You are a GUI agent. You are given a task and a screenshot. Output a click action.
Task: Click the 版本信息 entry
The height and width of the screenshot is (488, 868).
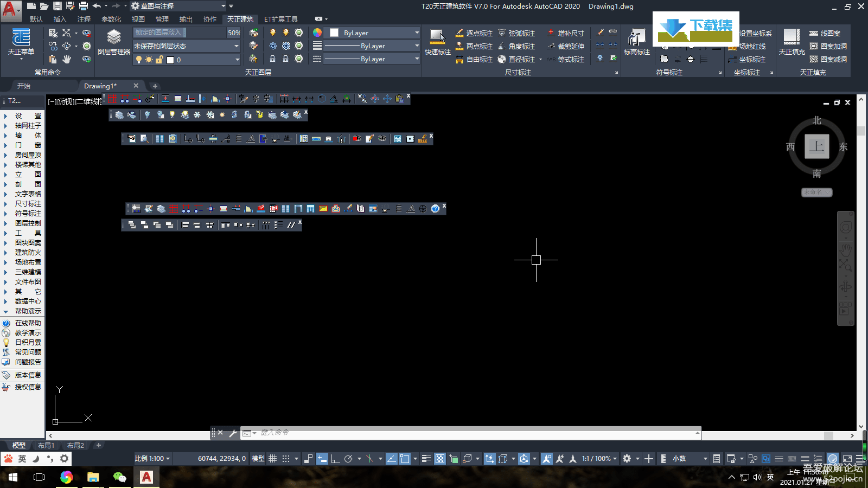click(22, 375)
